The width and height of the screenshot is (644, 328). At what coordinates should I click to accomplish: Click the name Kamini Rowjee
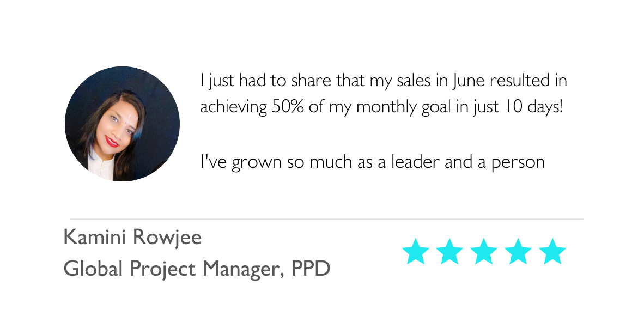coord(132,238)
